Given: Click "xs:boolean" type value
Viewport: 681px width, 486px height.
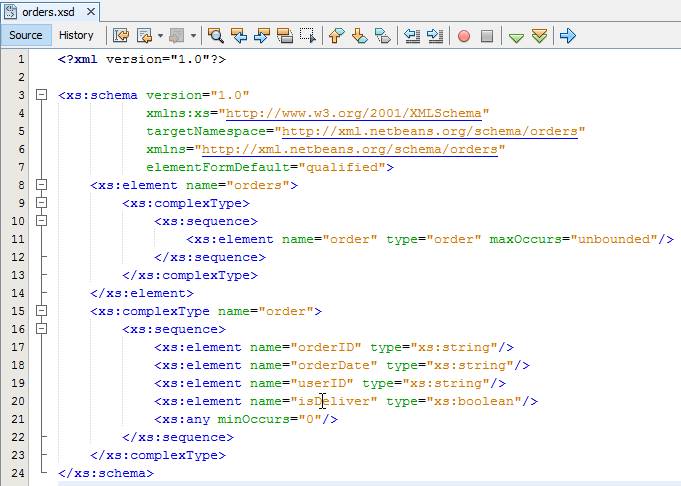Looking at the screenshot, I should (474, 401).
